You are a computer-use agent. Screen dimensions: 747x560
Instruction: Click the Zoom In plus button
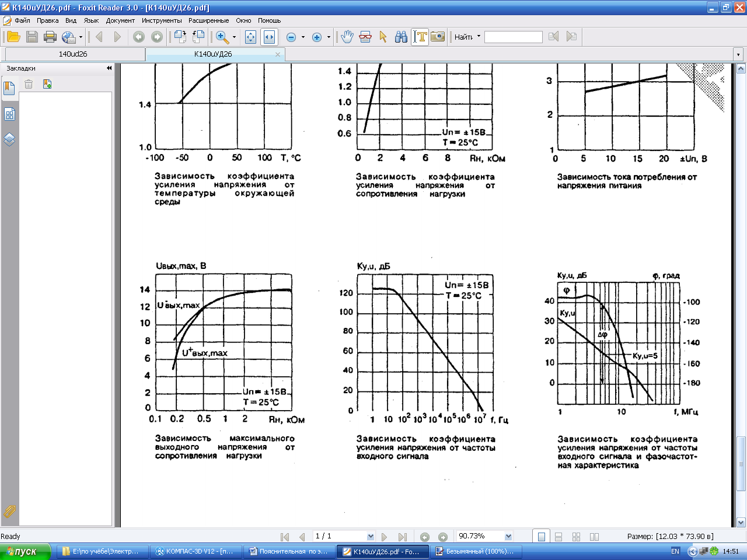pyautogui.click(x=317, y=37)
